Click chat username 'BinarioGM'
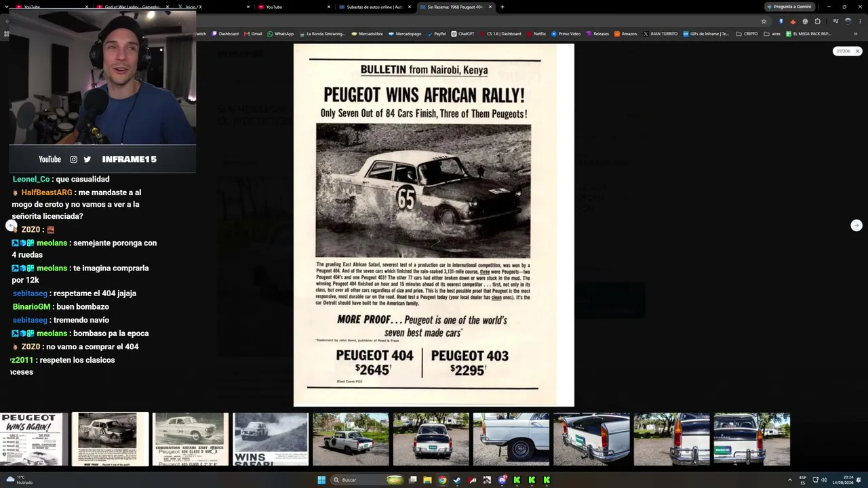 point(32,306)
